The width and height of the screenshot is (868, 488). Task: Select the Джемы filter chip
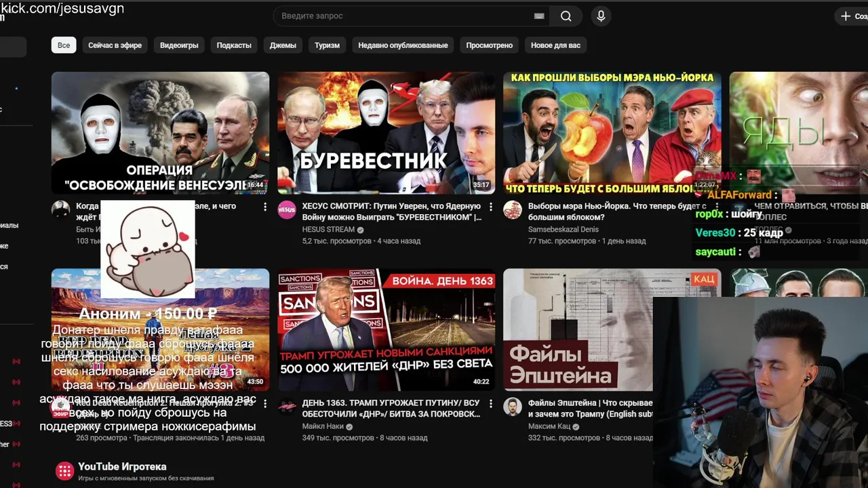283,45
